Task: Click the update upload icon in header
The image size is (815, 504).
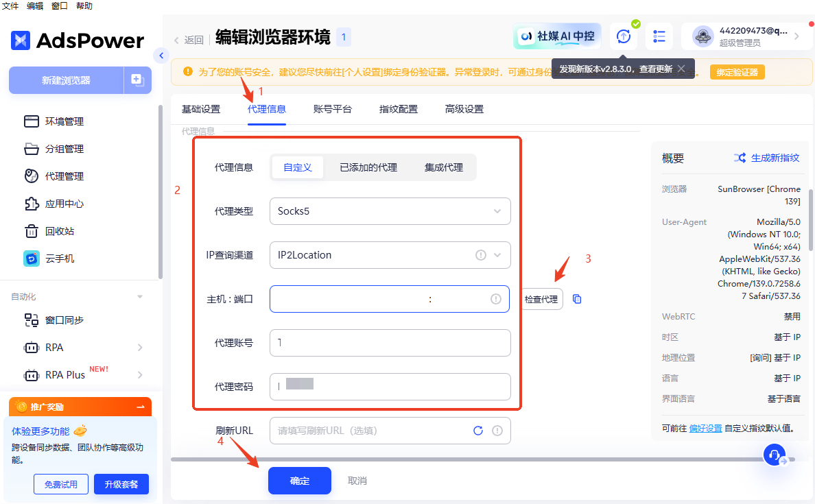Action: pos(623,36)
